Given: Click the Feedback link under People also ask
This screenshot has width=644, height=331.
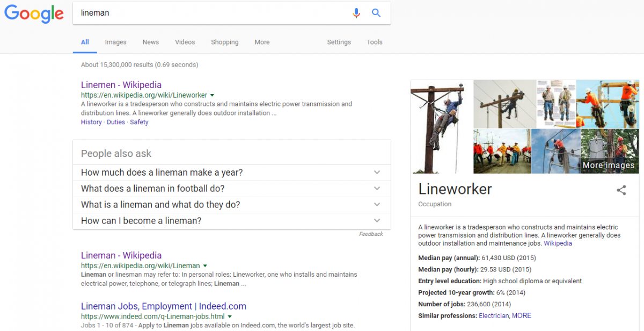Looking at the screenshot, I should point(371,234).
